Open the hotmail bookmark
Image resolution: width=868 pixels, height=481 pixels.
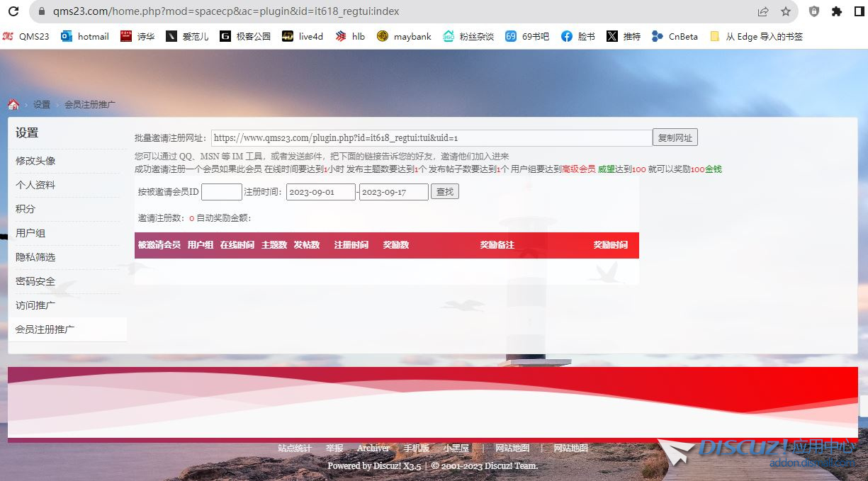click(x=85, y=36)
